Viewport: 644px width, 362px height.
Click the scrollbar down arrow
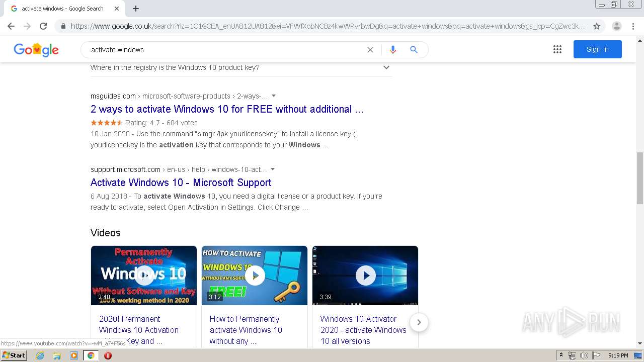pyautogui.click(x=640, y=343)
